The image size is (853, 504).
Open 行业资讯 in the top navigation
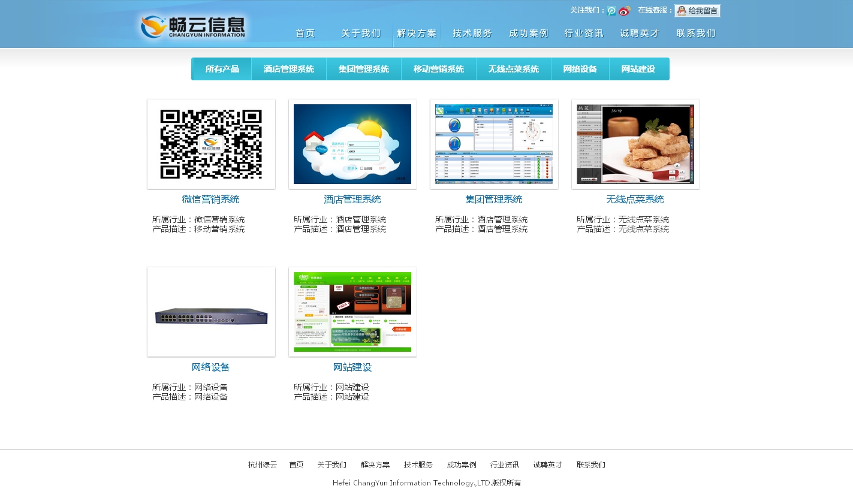(584, 34)
